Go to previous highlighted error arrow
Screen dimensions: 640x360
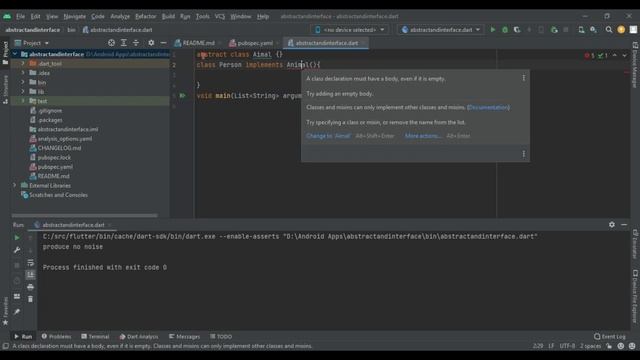coord(615,56)
